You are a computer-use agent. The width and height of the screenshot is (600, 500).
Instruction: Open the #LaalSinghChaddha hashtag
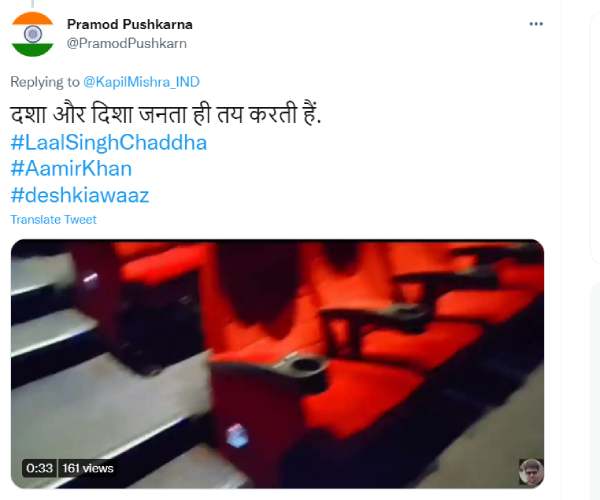pos(109,142)
